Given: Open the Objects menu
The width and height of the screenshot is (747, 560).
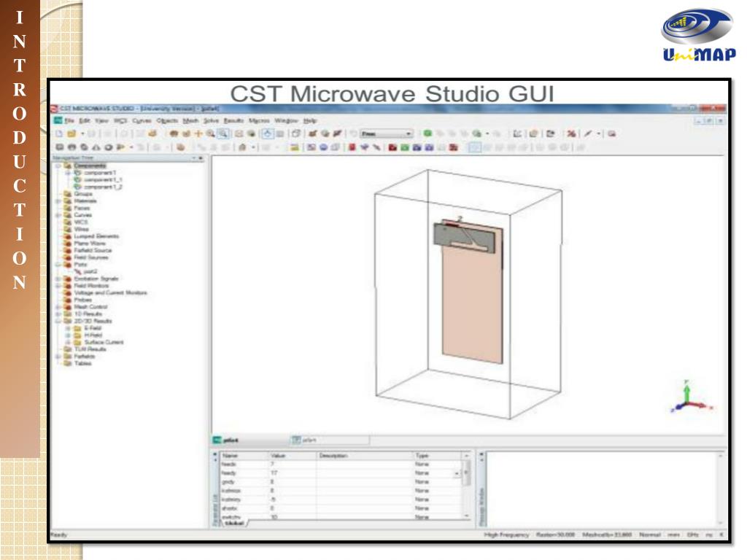Looking at the screenshot, I should 167,120.
